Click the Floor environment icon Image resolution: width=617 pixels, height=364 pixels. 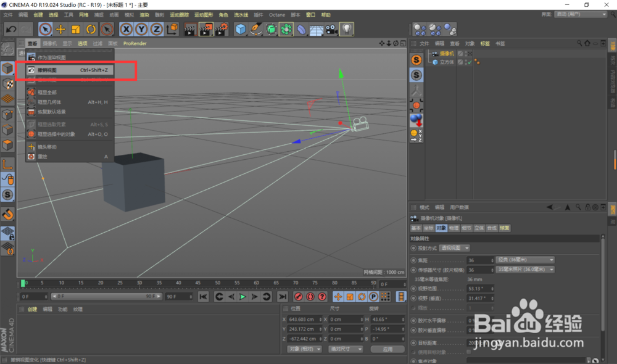point(317,29)
